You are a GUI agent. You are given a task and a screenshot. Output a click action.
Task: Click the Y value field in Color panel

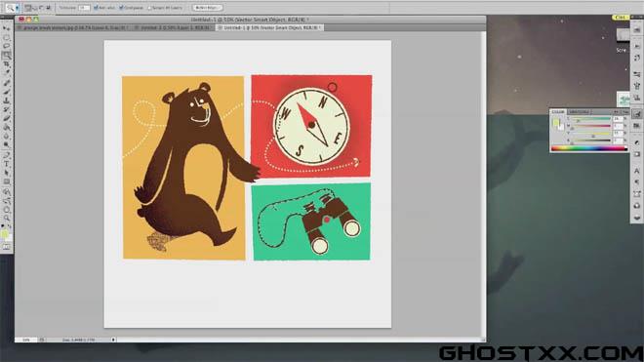(618, 134)
